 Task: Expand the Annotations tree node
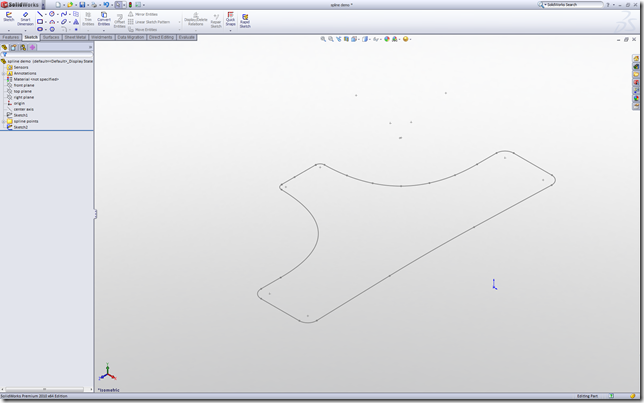(3, 74)
